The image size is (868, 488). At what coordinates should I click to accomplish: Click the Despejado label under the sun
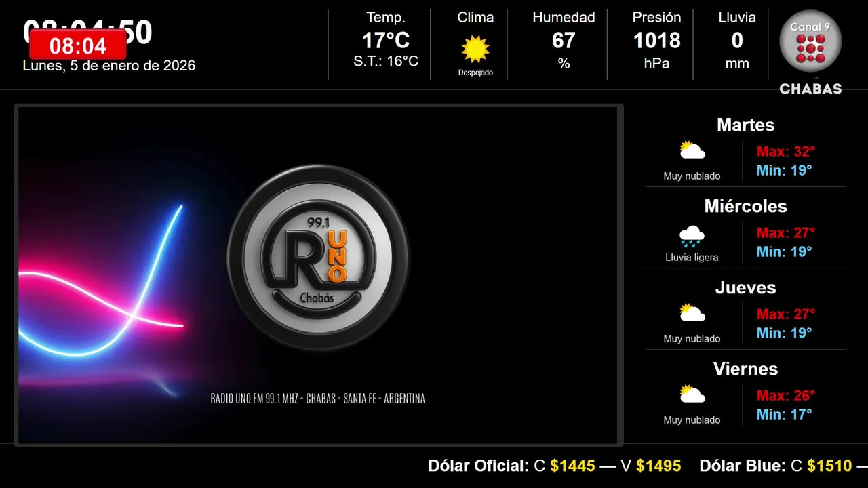(475, 73)
